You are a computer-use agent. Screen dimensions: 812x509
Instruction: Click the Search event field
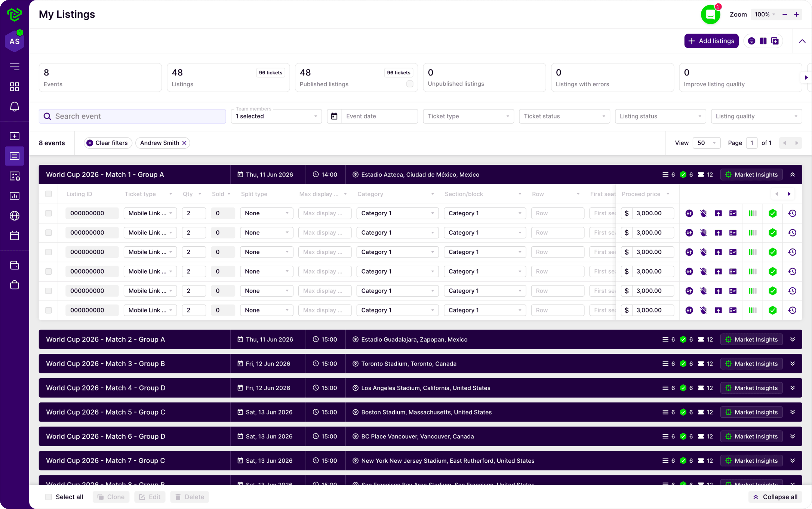[x=132, y=116]
